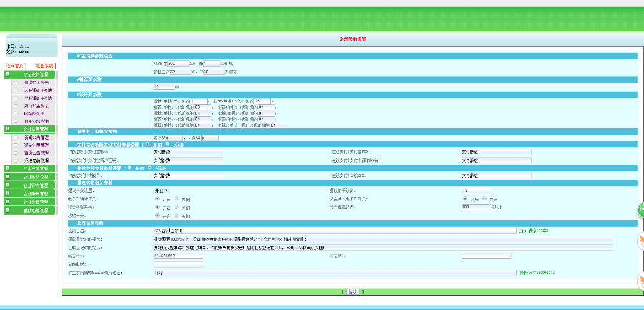Click the empty field below the QQ number field
The height and width of the screenshot is (310, 644).
pyautogui.click(x=178, y=264)
